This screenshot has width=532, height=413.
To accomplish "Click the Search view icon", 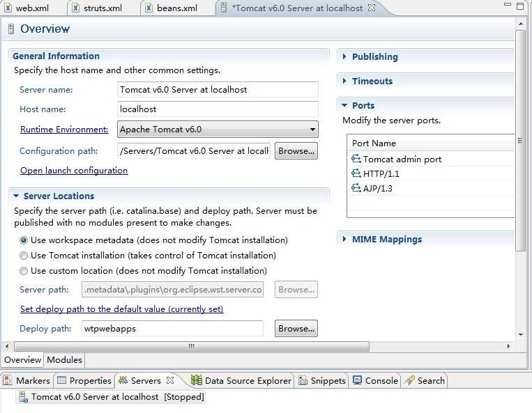I will [409, 380].
